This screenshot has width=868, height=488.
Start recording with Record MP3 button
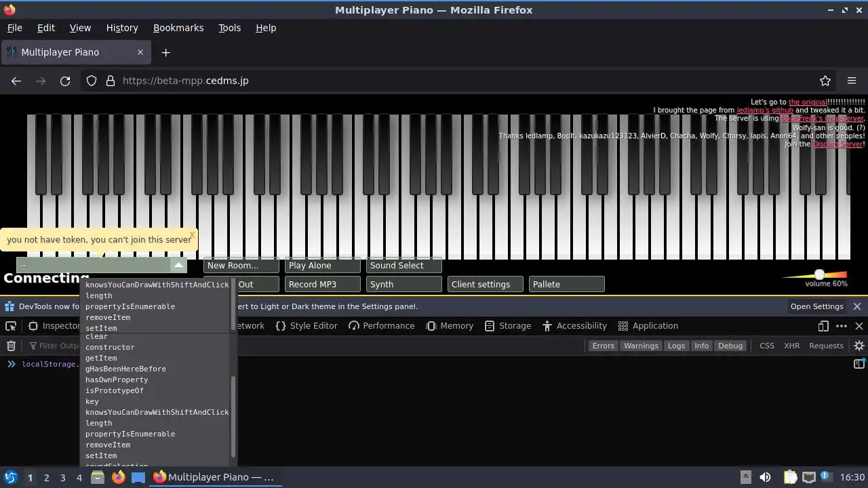(x=323, y=285)
